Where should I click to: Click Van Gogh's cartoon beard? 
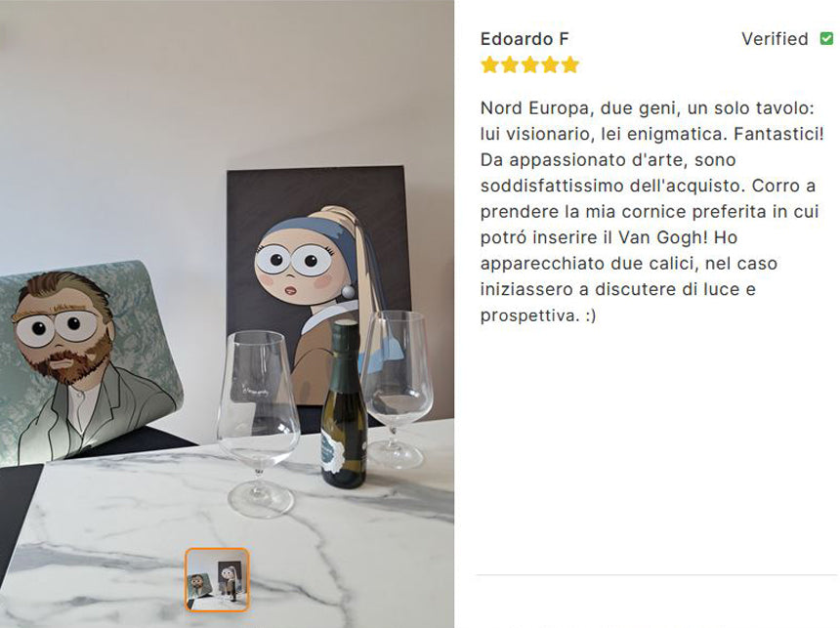[x=68, y=362]
